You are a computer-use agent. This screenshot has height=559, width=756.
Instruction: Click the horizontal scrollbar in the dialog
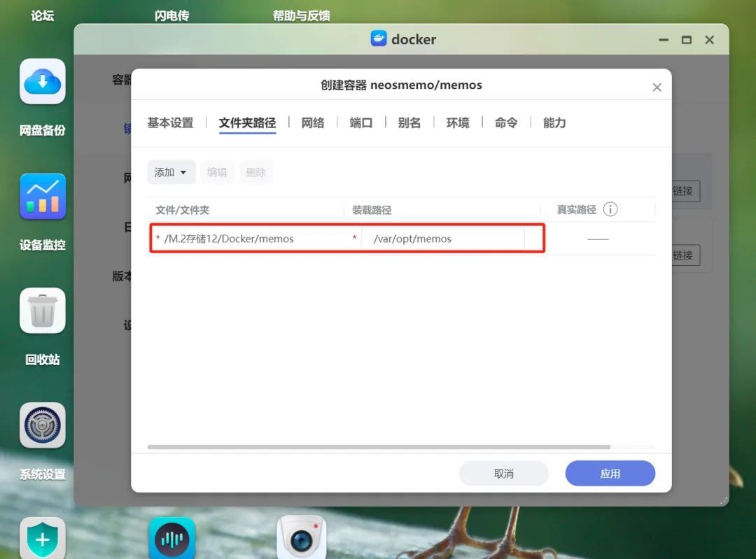pyautogui.click(x=379, y=447)
